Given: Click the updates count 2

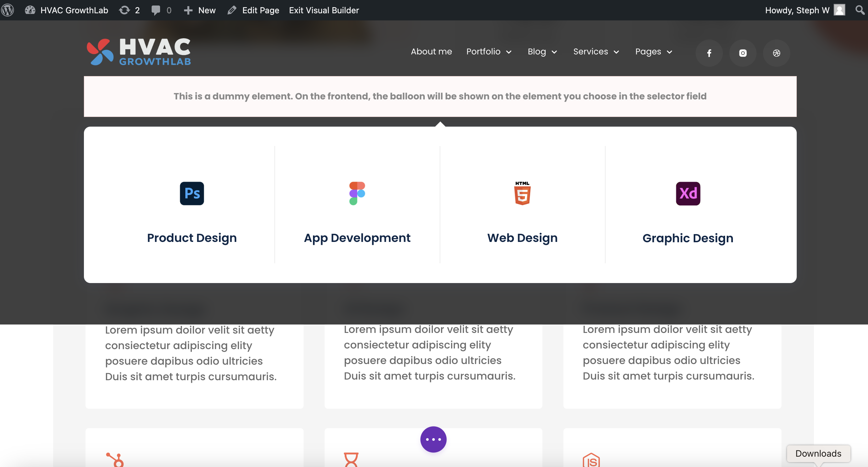Looking at the screenshot, I should pos(137,10).
